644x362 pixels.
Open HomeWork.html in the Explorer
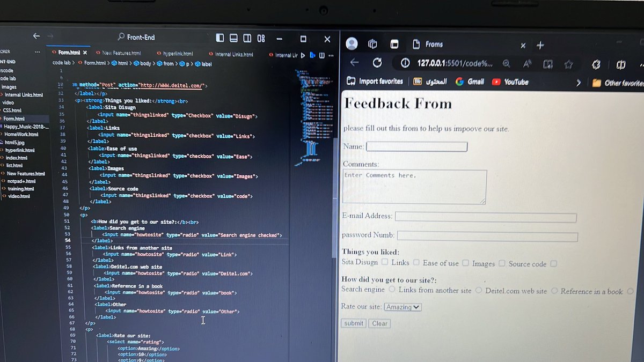21,134
